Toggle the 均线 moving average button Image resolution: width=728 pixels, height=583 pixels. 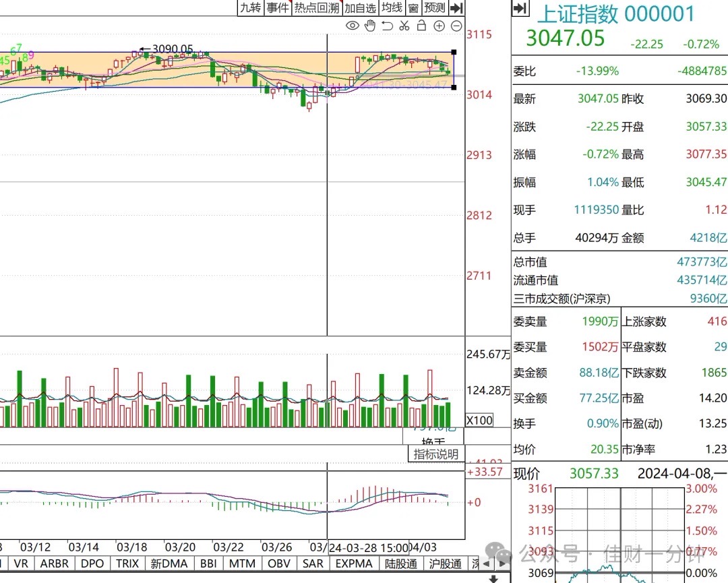(392, 8)
